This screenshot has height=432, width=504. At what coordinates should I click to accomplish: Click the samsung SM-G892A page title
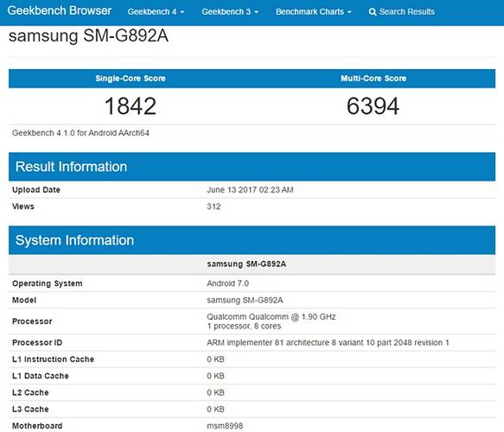pyautogui.click(x=88, y=35)
